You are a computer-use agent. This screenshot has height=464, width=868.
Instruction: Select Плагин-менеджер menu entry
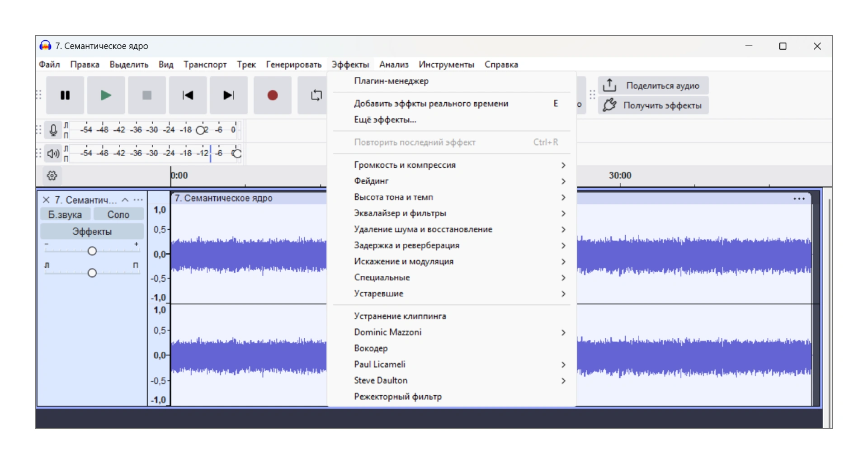[392, 81]
